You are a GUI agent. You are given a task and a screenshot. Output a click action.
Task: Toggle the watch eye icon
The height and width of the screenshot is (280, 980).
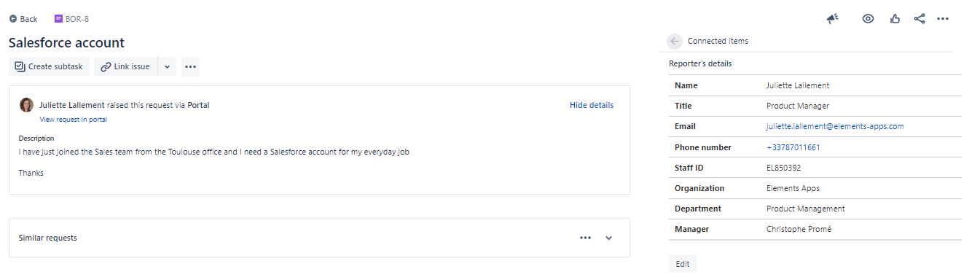868,19
